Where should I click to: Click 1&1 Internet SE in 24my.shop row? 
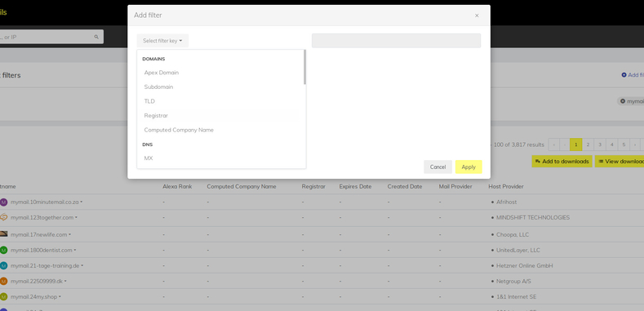517,296
